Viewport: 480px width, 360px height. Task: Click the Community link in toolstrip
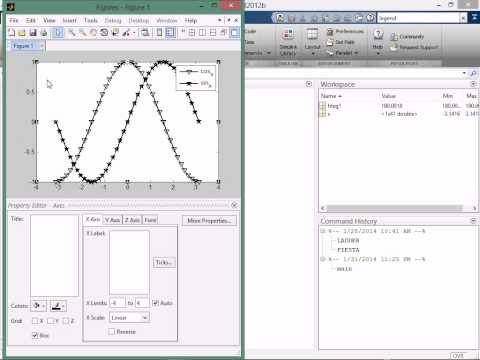click(x=407, y=36)
